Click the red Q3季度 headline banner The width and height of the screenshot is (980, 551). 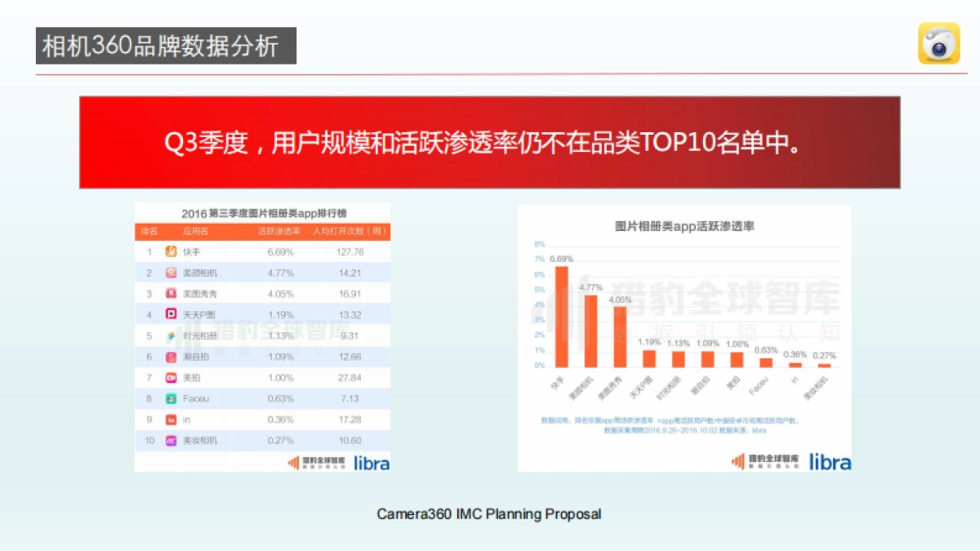(x=489, y=143)
